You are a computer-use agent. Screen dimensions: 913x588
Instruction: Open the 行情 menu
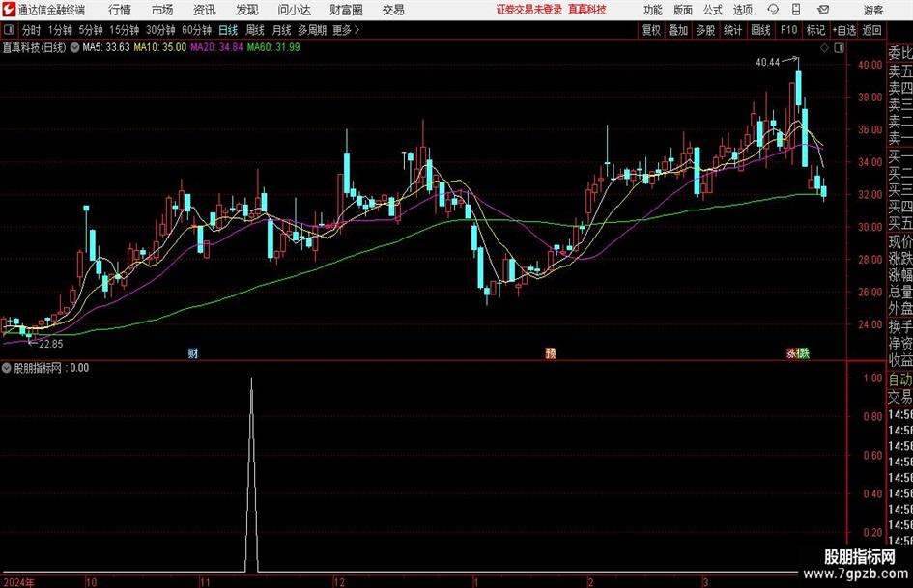click(120, 10)
